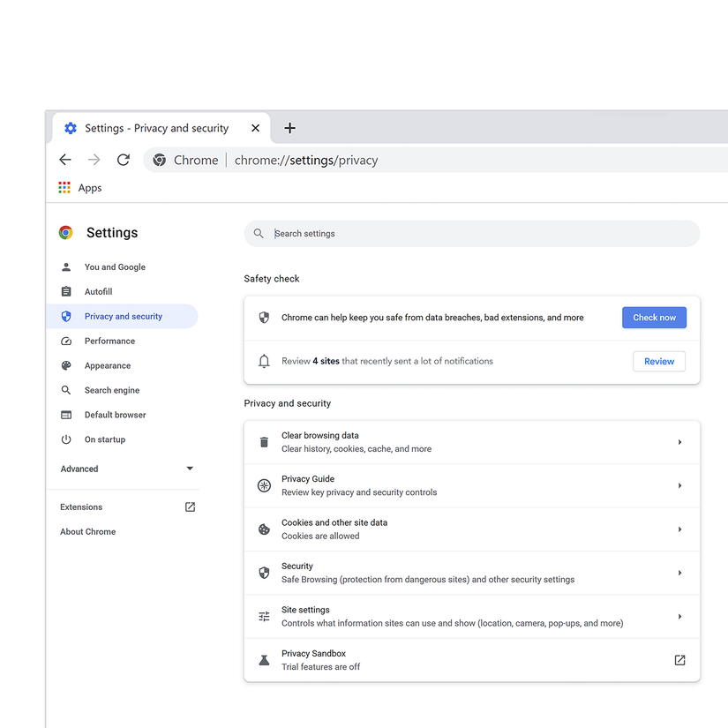Click the Privacy Guide compass icon
The image size is (728, 728).
coord(264,484)
